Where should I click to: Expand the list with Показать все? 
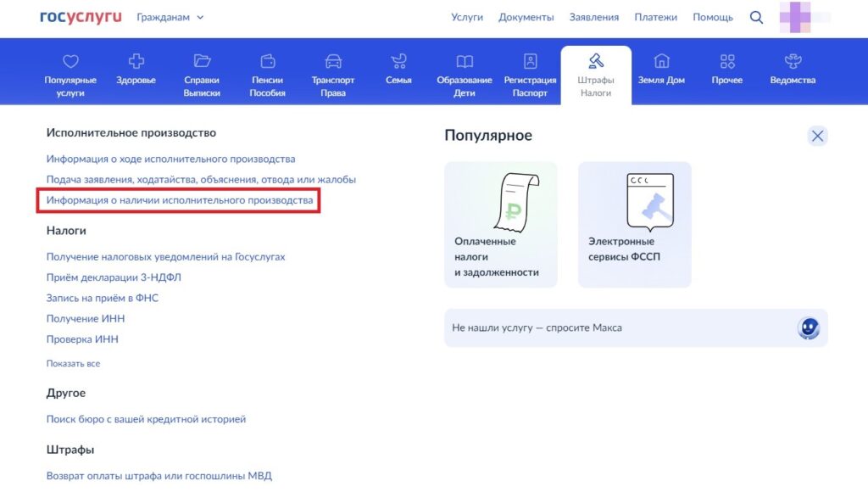tap(73, 364)
